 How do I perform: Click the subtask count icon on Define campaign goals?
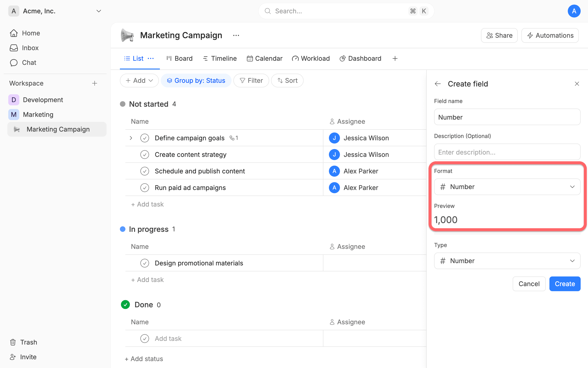point(234,138)
